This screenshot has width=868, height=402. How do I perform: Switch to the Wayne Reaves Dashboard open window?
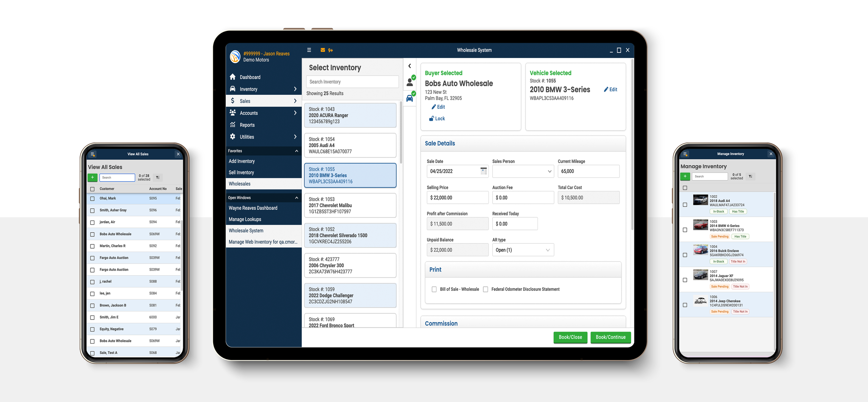pos(253,208)
